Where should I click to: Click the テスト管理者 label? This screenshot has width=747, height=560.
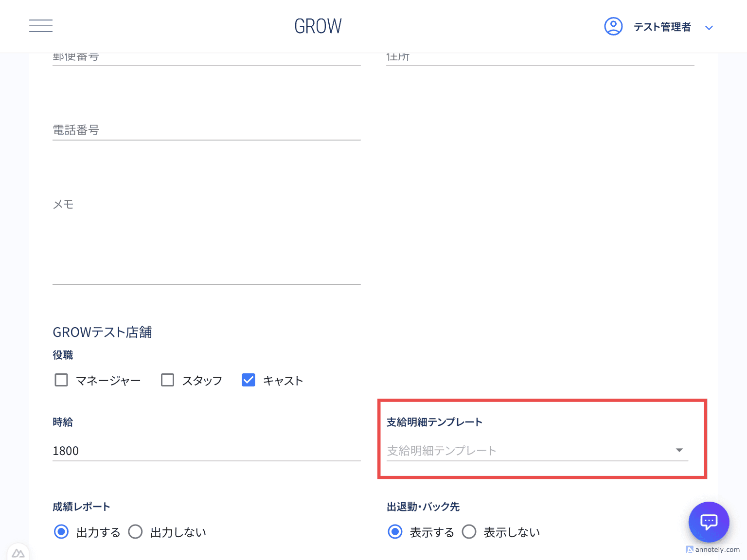tap(662, 27)
